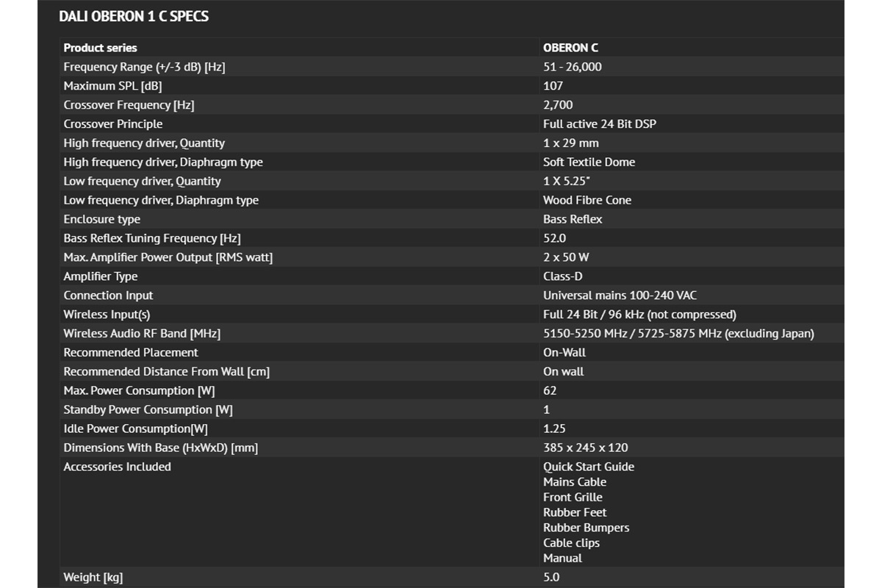Click the Bass Reflex enclosure value

point(573,220)
